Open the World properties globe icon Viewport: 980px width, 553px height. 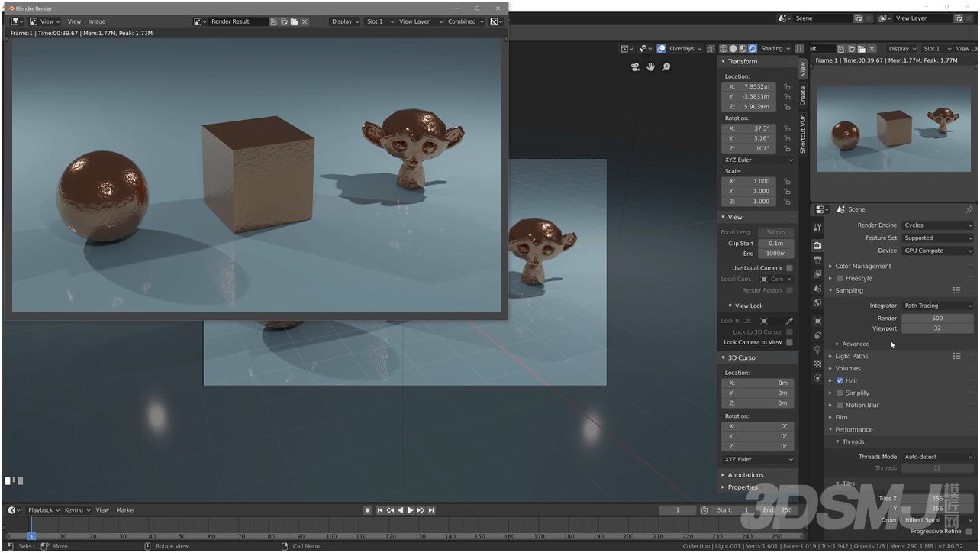click(817, 303)
